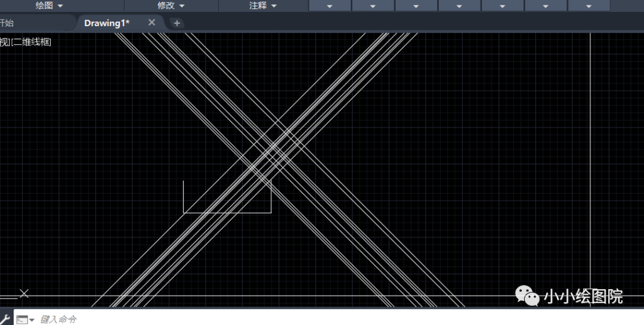
Task: Close the Drawing1* tab
Action: tap(151, 22)
